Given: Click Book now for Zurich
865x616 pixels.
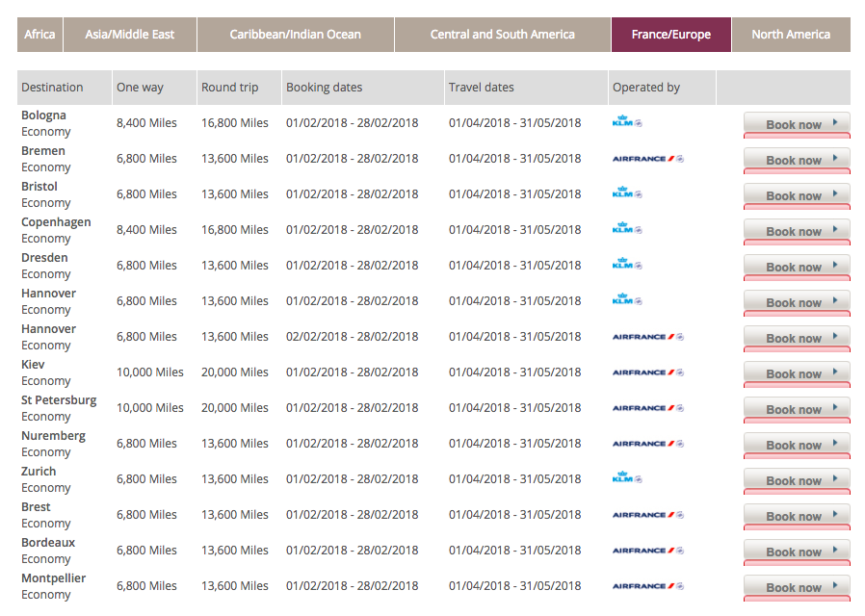Looking at the screenshot, I should coord(797,480).
